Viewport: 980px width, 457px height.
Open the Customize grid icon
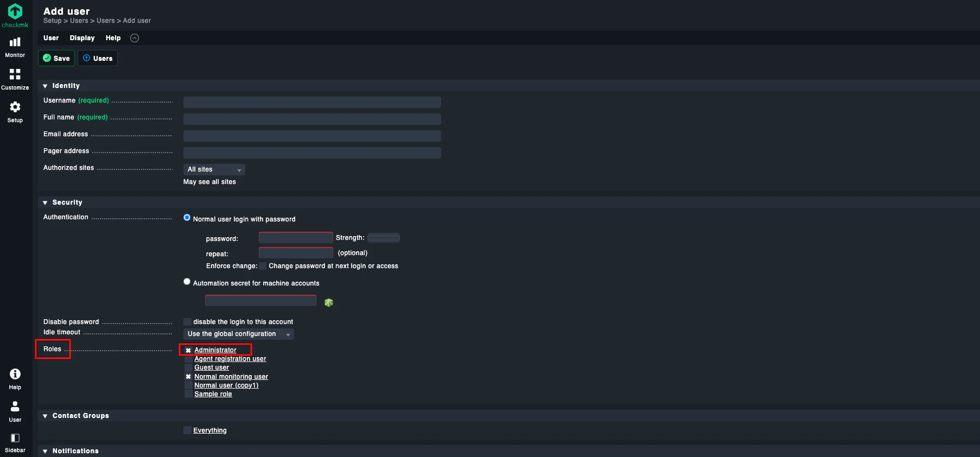(x=15, y=74)
